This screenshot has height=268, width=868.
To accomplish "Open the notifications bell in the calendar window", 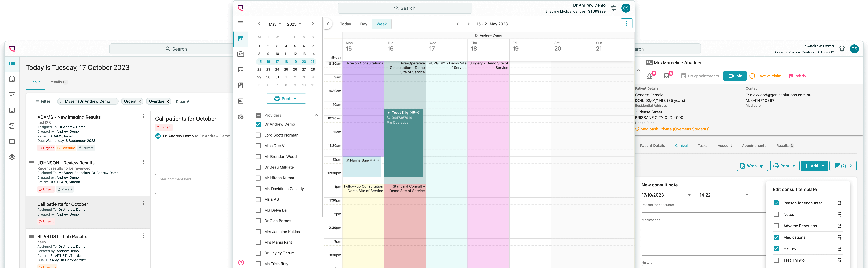I will coord(613,8).
